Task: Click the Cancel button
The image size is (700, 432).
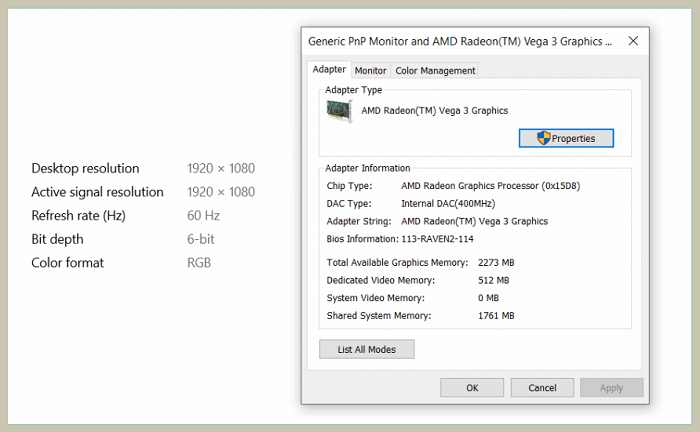Action: tap(542, 388)
